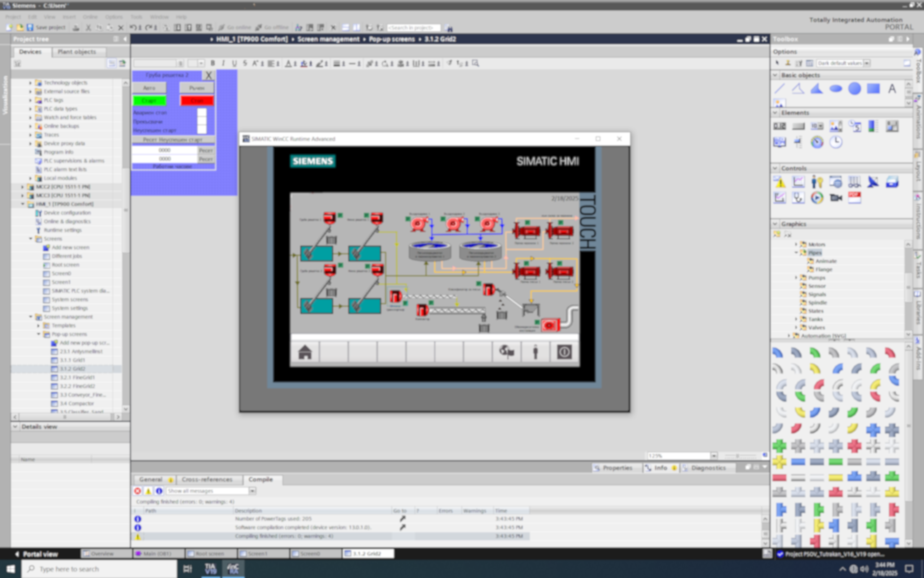Open the Options menu

(x=114, y=17)
